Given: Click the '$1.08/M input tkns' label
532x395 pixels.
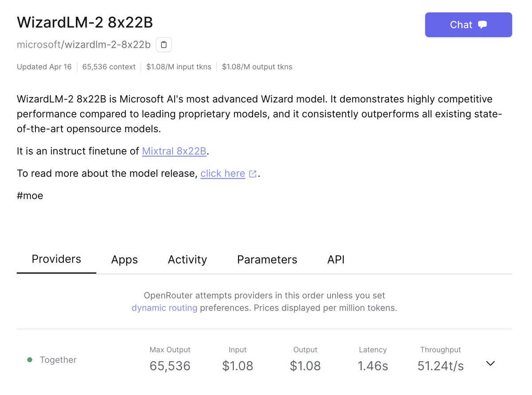Looking at the screenshot, I should point(179,67).
